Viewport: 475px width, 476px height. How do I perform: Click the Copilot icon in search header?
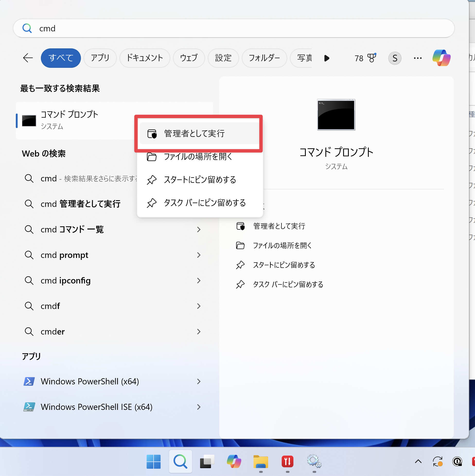point(441,58)
